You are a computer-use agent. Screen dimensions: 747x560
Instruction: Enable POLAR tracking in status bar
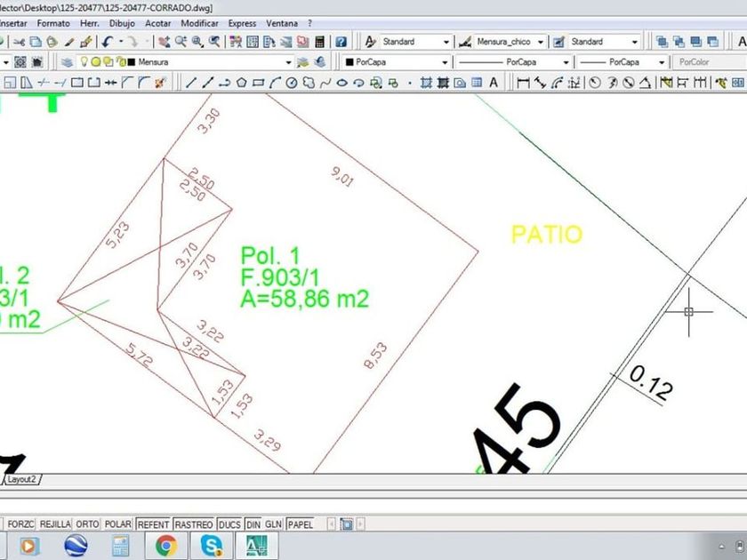[118, 524]
